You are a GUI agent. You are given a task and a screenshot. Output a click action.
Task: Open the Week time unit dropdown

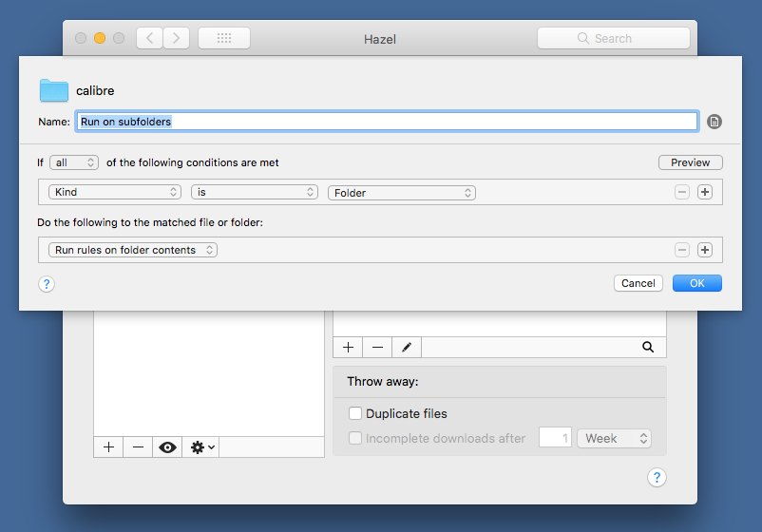click(x=615, y=438)
